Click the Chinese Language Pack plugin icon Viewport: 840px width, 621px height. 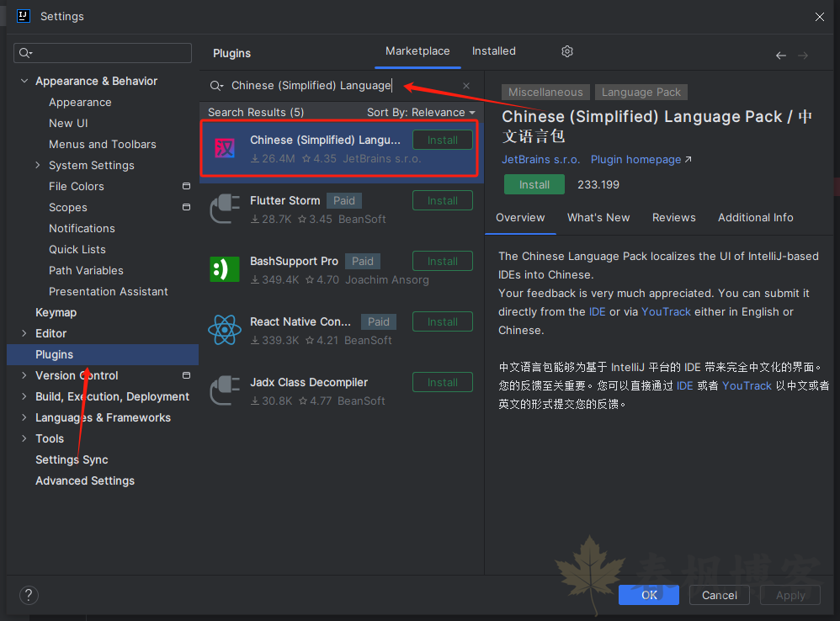click(x=225, y=148)
